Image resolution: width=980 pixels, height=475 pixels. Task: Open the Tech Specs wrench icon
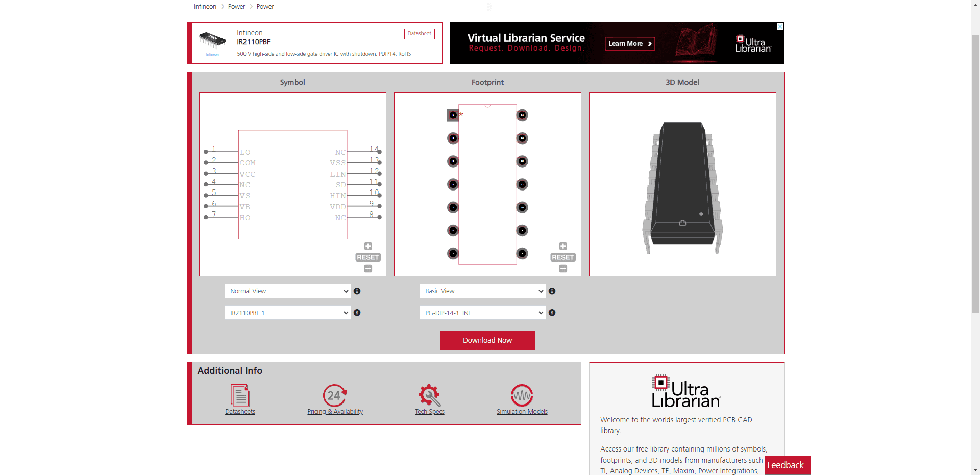coord(429,395)
